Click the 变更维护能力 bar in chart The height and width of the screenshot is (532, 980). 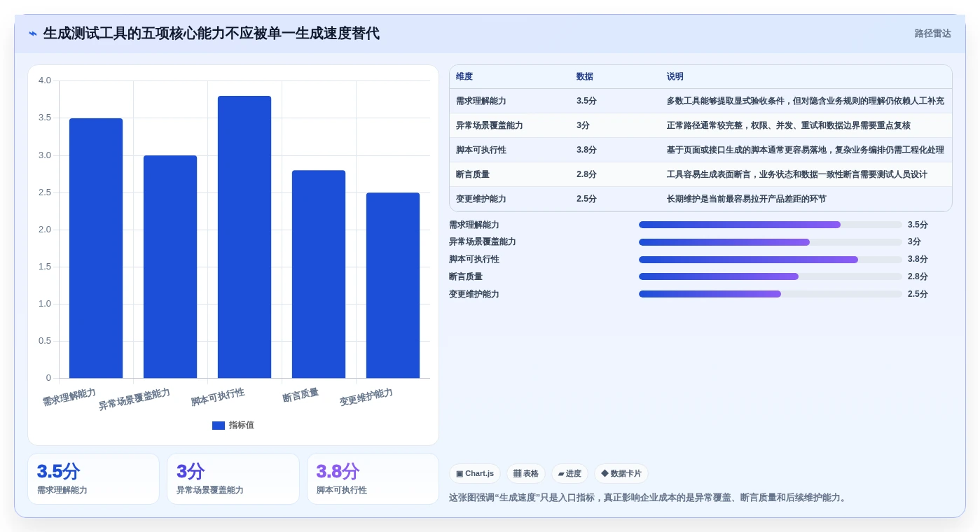coord(393,286)
